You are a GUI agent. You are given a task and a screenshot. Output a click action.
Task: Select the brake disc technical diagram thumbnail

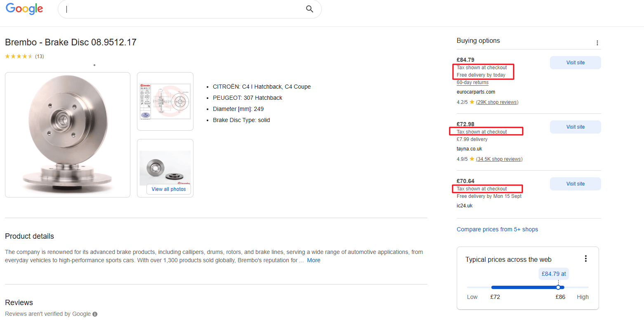(165, 101)
